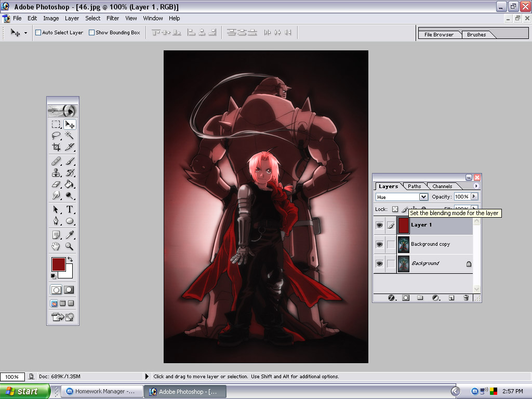Screen dimensions: 532x399
Task: Hide the Background copy layer
Action: point(379,244)
